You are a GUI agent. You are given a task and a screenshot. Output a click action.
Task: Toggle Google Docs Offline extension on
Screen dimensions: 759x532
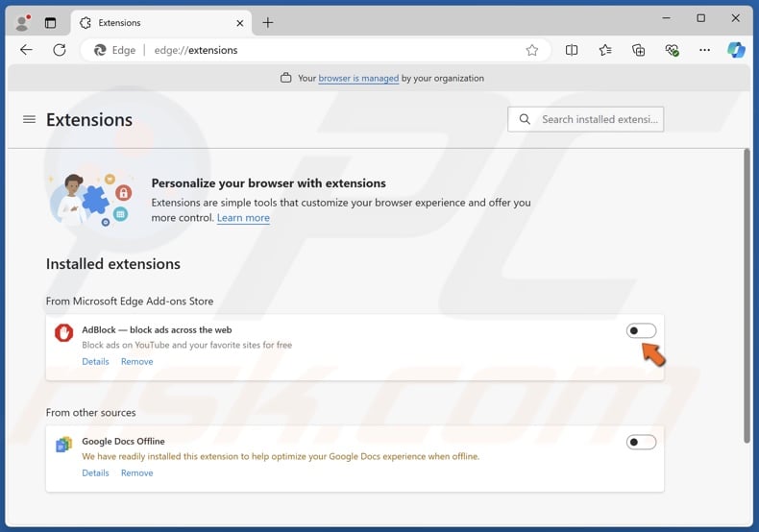coord(642,442)
